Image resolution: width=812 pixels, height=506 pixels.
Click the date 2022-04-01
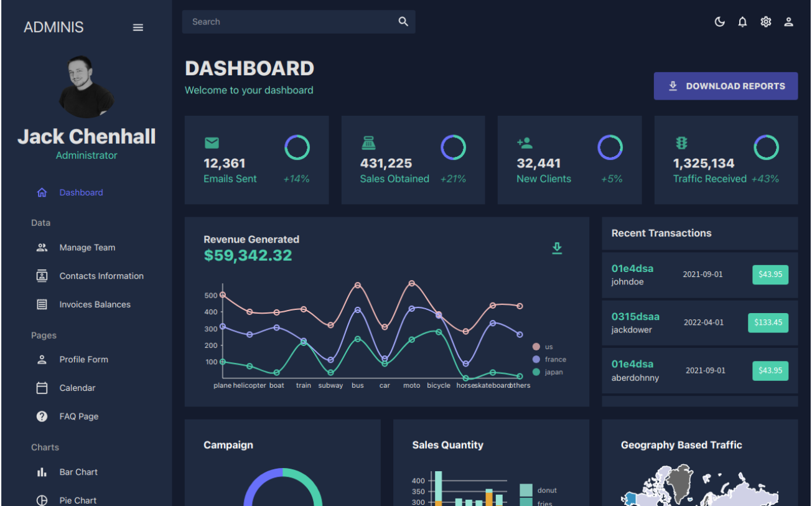(x=704, y=322)
